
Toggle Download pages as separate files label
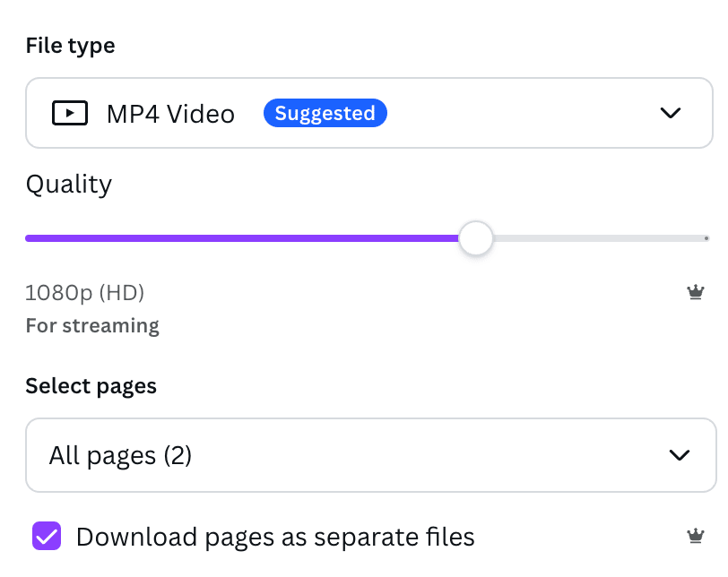275,537
